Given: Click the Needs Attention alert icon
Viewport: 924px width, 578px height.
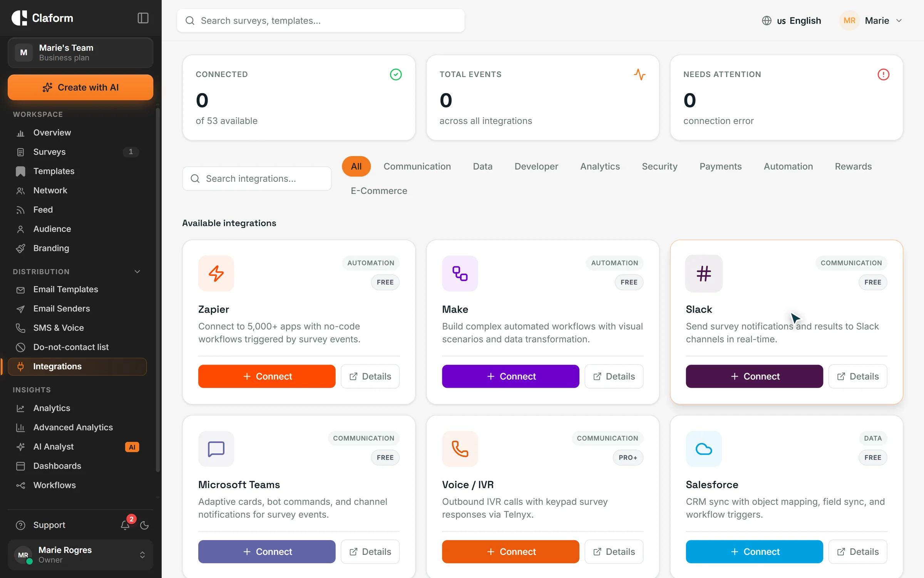Looking at the screenshot, I should pos(883,74).
